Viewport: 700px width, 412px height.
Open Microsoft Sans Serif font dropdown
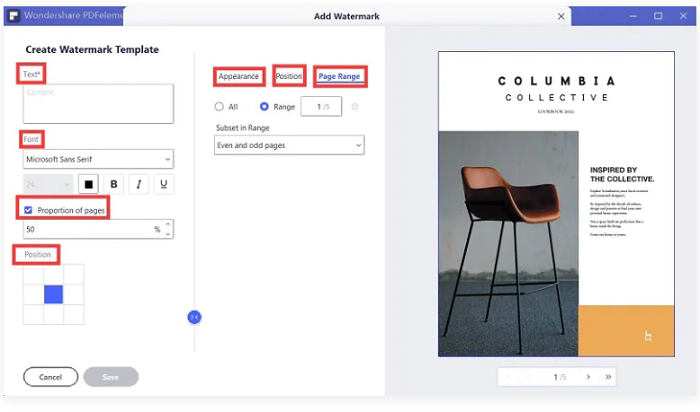98,159
